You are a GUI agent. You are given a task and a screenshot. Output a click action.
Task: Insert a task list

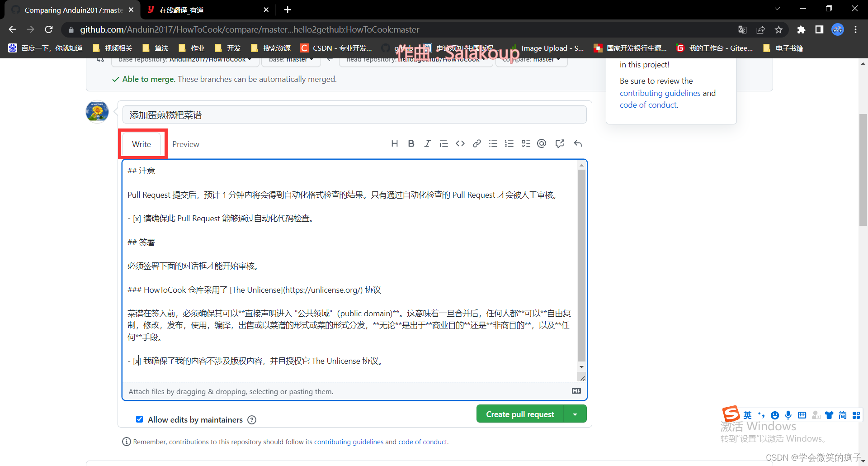pyautogui.click(x=526, y=143)
